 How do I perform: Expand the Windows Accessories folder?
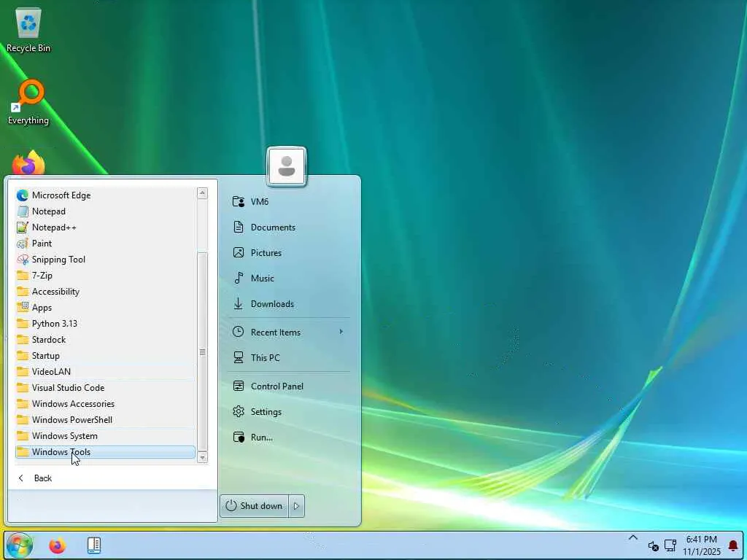click(105, 404)
